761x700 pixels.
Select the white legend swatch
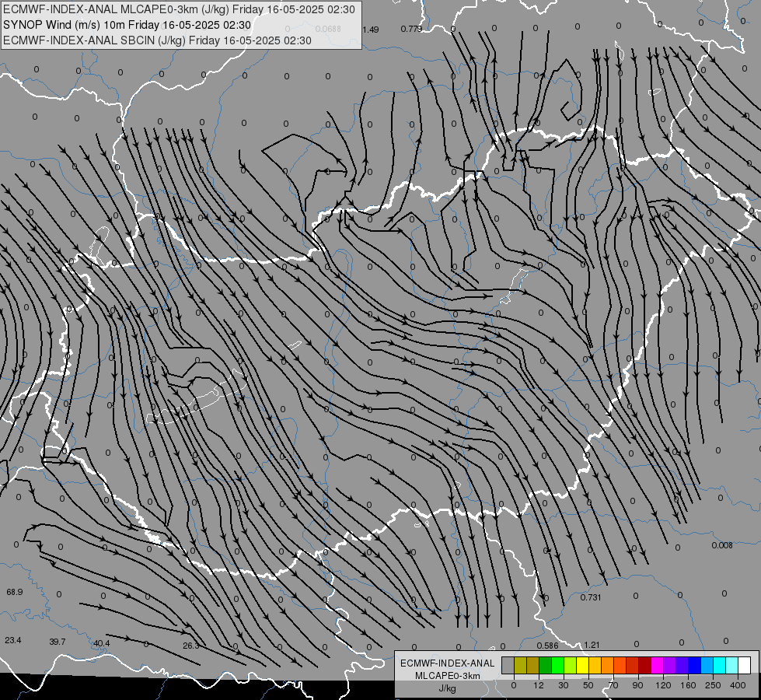(744, 665)
